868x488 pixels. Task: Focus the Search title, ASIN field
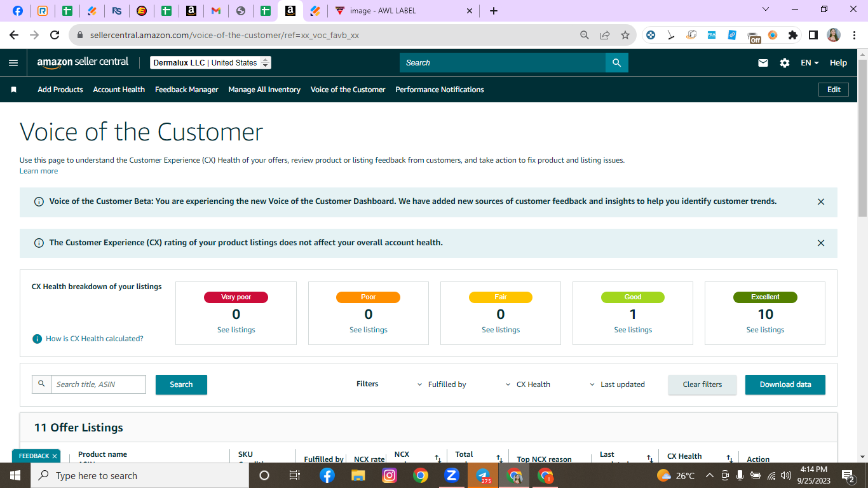[x=98, y=384]
